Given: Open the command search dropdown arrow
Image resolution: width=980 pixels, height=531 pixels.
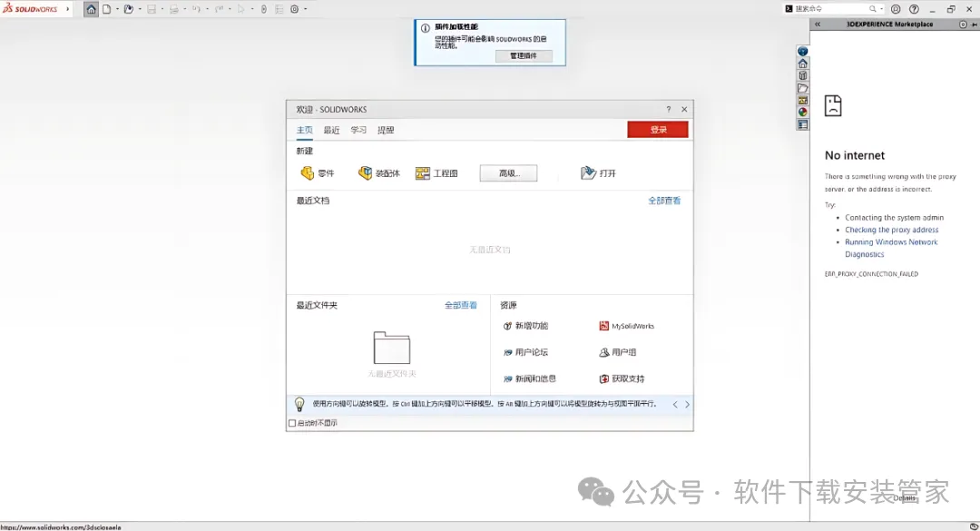Looking at the screenshot, I should 881,9.
